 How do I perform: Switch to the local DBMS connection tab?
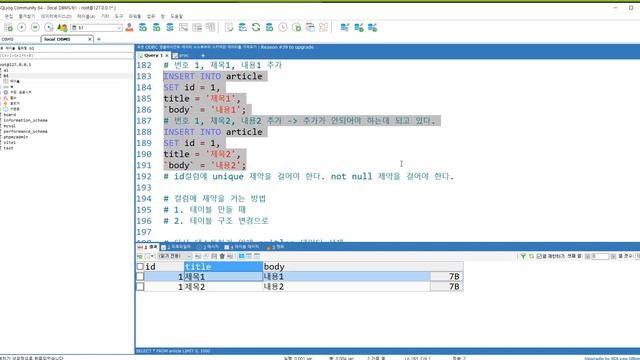tap(63, 39)
